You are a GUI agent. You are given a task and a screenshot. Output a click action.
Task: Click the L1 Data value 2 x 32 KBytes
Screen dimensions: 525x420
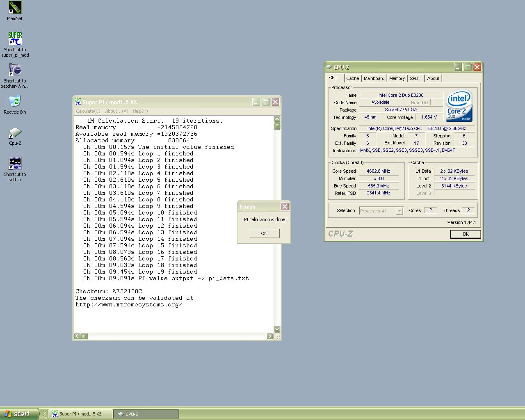[454, 171]
